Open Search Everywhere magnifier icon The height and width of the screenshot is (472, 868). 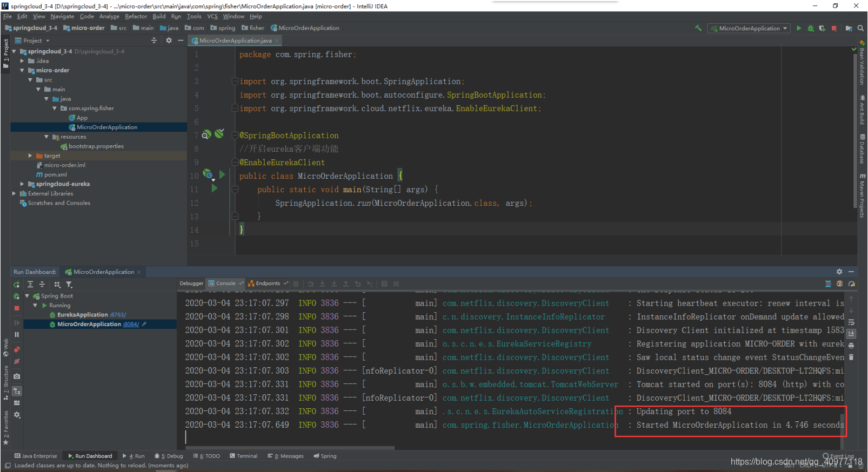coord(860,28)
